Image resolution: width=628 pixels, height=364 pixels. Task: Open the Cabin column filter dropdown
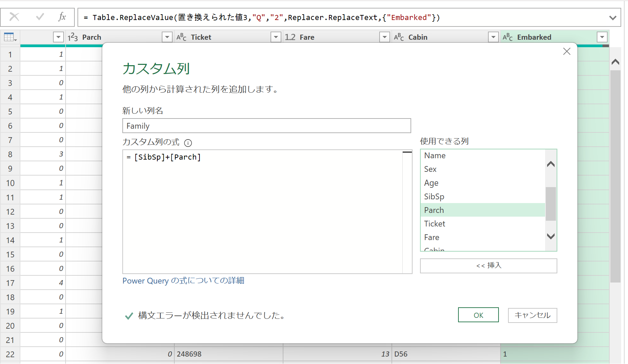pos(493,37)
